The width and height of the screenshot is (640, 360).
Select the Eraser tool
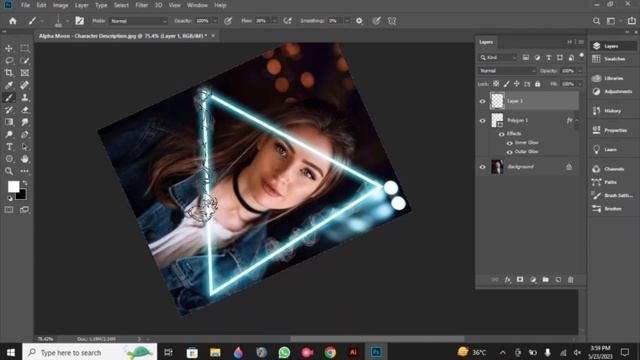(x=24, y=109)
